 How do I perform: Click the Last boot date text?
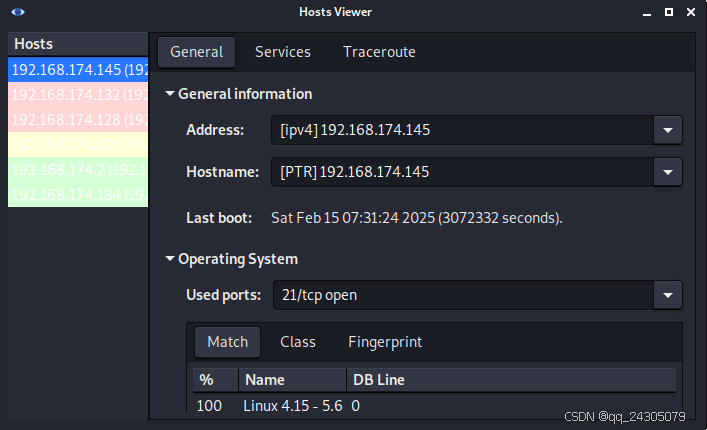(417, 218)
